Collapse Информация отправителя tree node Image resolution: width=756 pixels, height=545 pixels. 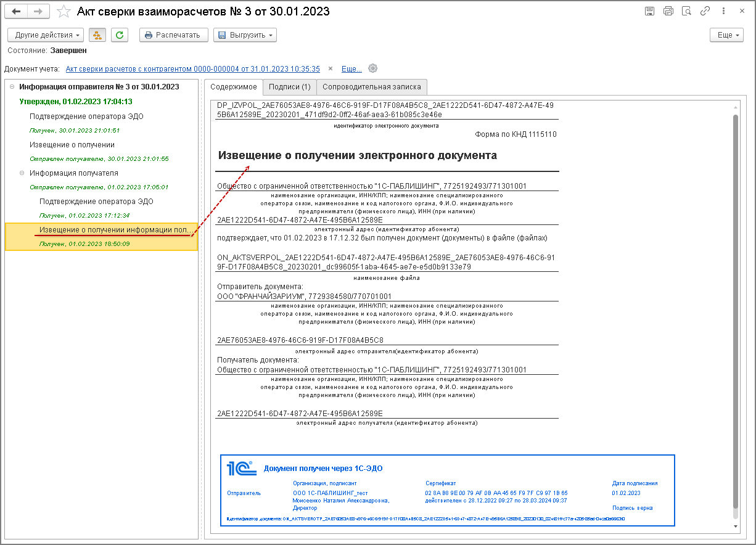[12, 87]
